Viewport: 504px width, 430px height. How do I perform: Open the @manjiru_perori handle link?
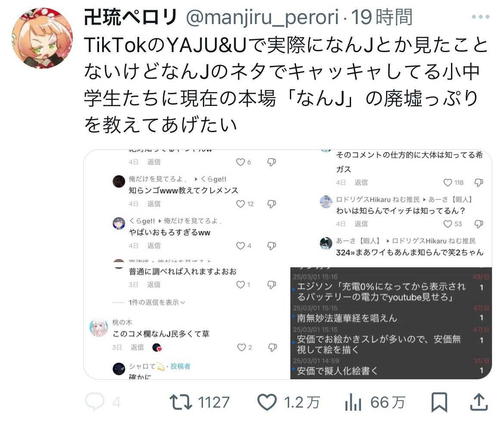click(262, 17)
